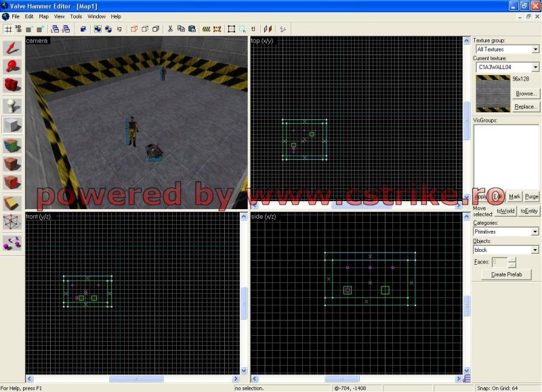
Task: Expand the Current texture dropdown
Action: [x=505, y=67]
